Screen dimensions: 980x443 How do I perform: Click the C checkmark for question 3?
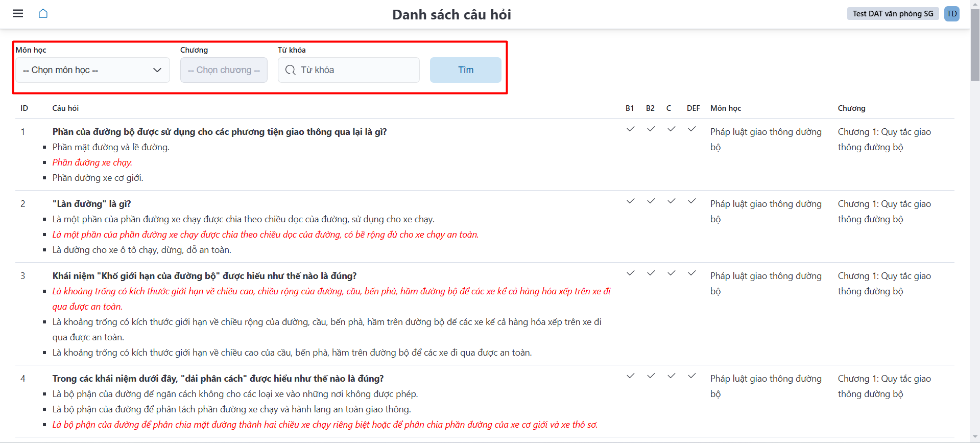(x=671, y=273)
